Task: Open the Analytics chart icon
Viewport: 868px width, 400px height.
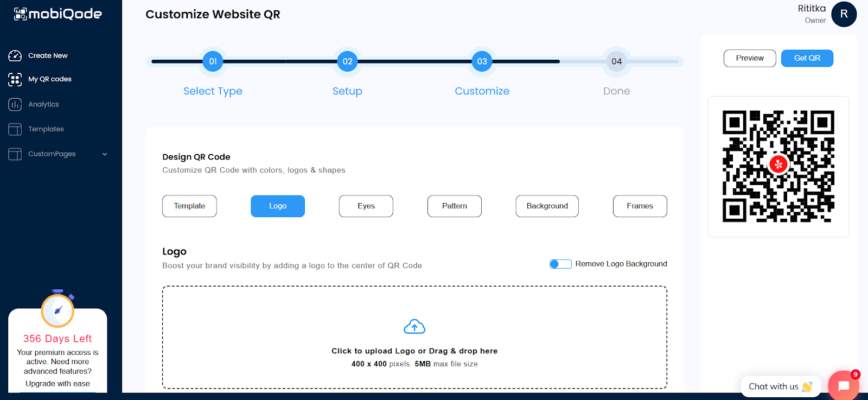Action: tap(15, 104)
